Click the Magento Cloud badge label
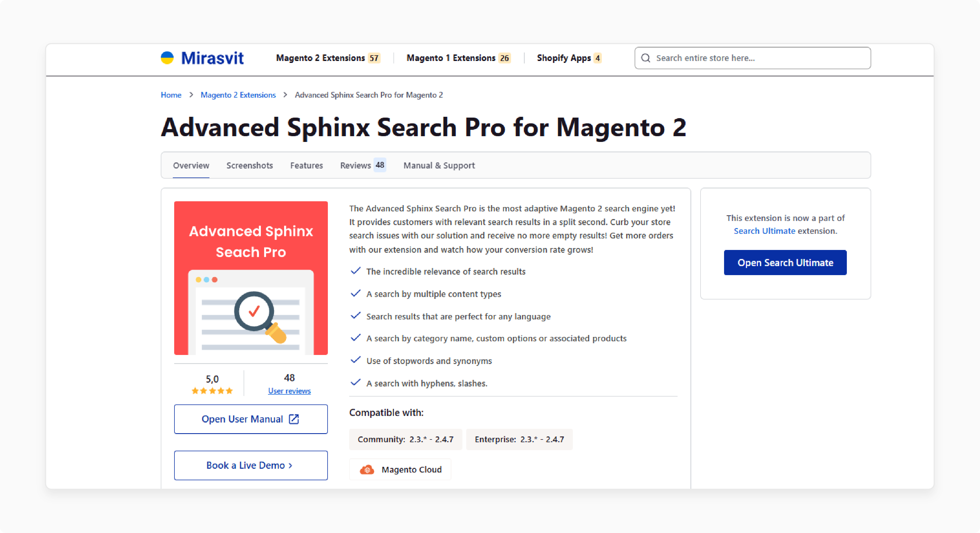 coord(412,470)
